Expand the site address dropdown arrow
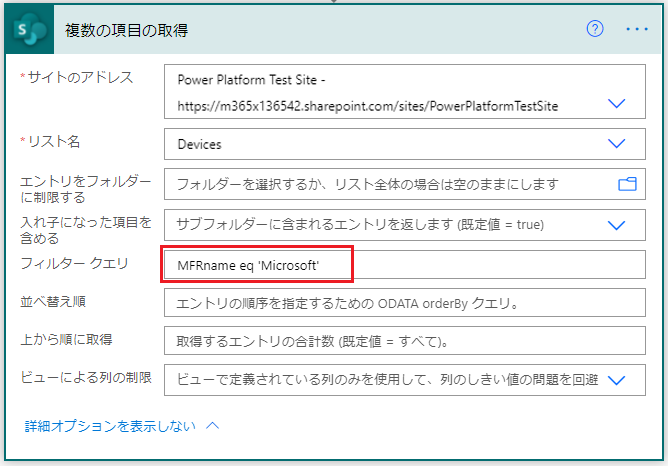 tap(616, 104)
